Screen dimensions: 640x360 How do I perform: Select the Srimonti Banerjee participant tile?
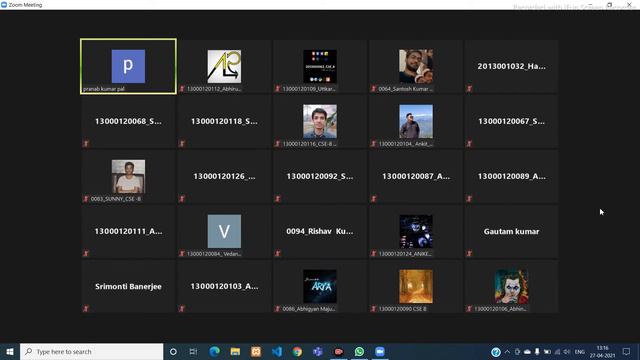tap(128, 287)
